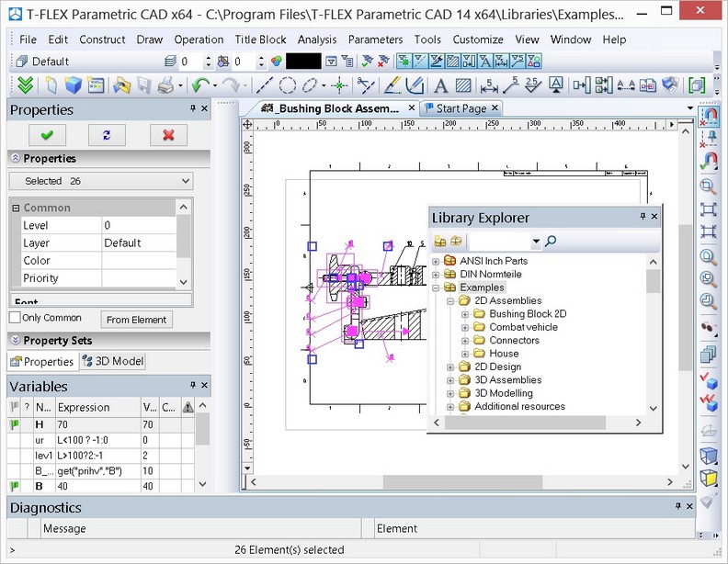Image resolution: width=728 pixels, height=564 pixels.
Task: Expand the DIN Normteile library node
Action: pos(436,274)
